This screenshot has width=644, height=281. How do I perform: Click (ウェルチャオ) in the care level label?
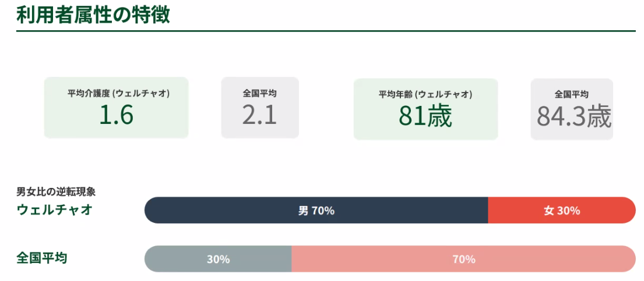point(141,93)
